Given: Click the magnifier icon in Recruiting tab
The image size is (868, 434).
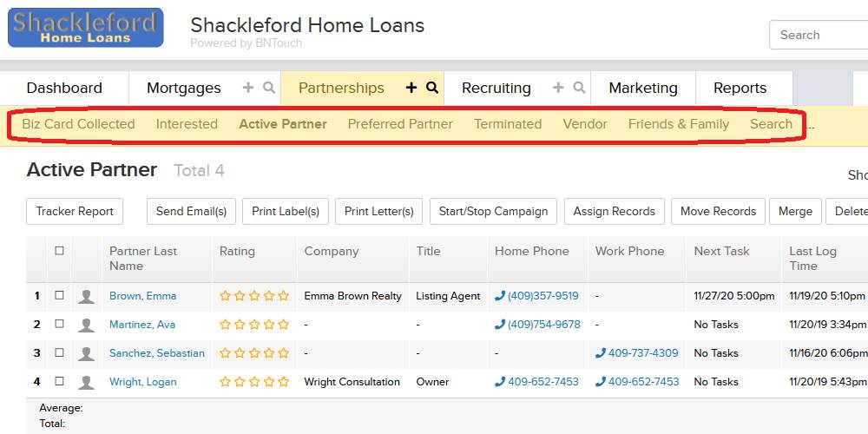Looking at the screenshot, I should click(579, 88).
